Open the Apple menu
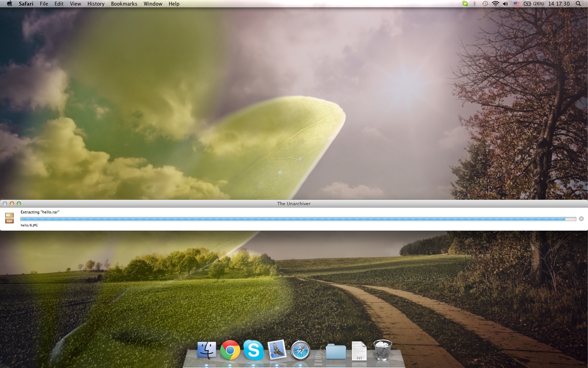The image size is (588, 368). click(x=9, y=4)
